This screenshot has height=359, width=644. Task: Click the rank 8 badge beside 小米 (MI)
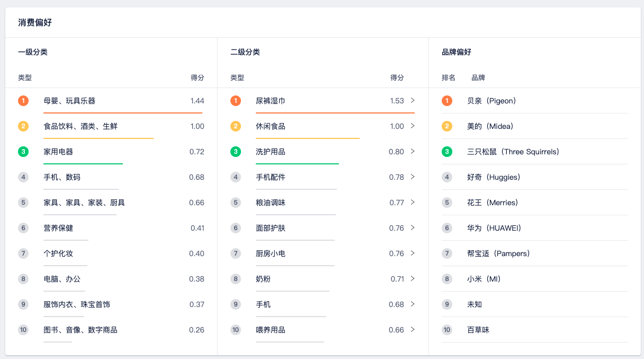tap(447, 279)
